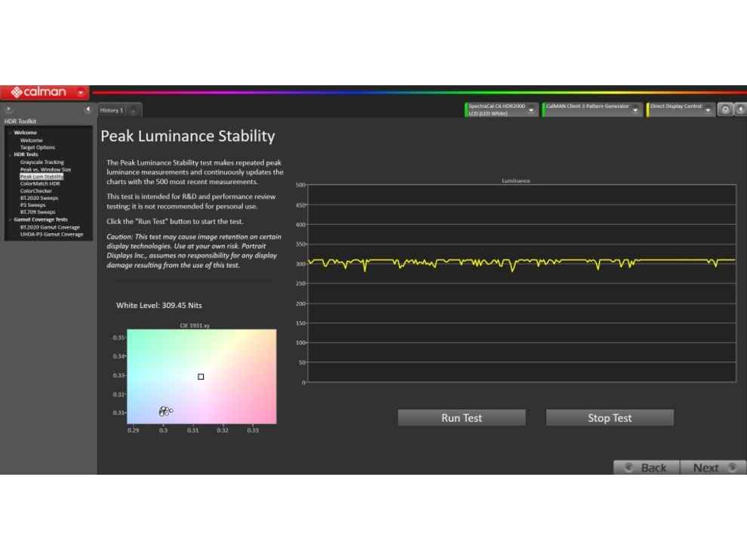Collapse the Welcome tree group
The image size is (747, 560).
pos(10,133)
